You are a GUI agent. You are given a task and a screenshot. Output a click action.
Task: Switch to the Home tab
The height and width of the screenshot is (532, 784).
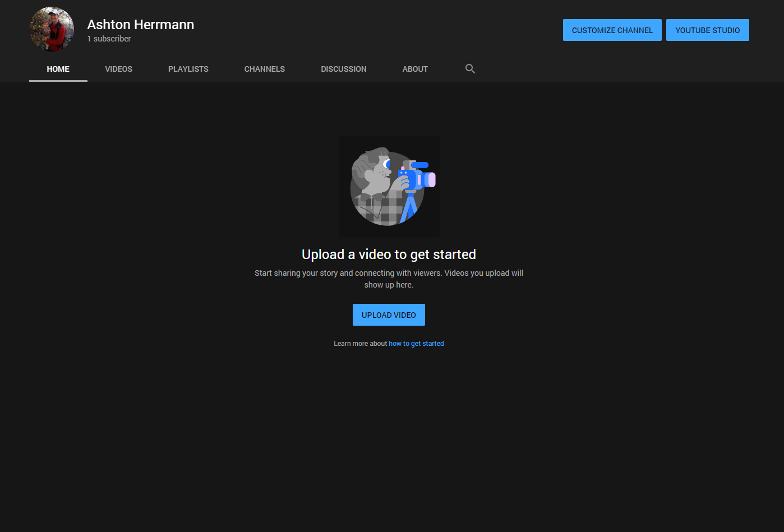coord(58,69)
